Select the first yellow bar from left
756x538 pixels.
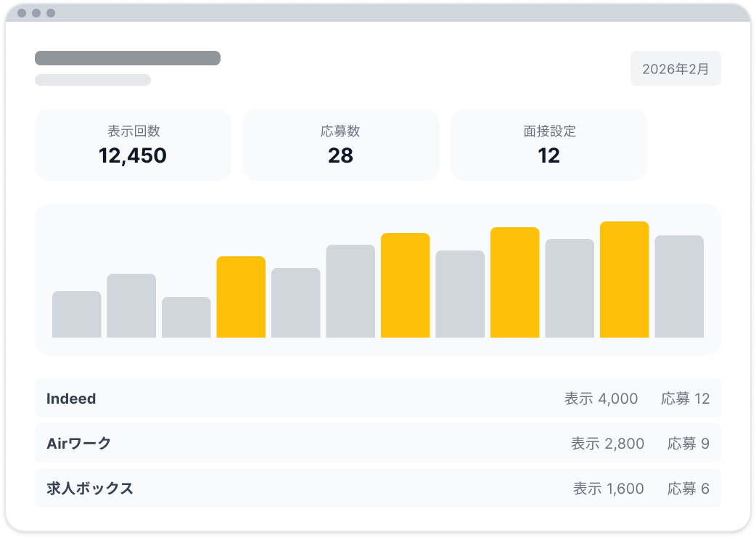click(241, 297)
